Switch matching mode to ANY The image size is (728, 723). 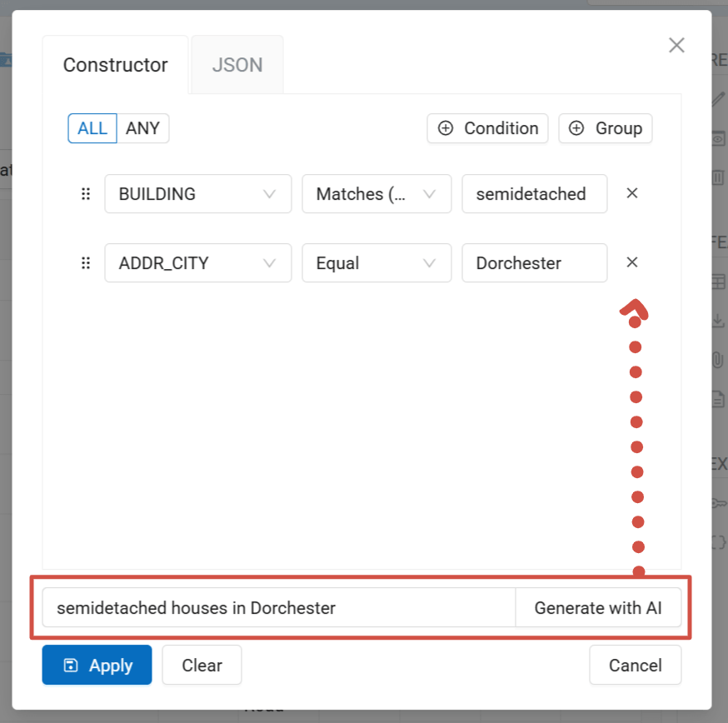pyautogui.click(x=143, y=128)
